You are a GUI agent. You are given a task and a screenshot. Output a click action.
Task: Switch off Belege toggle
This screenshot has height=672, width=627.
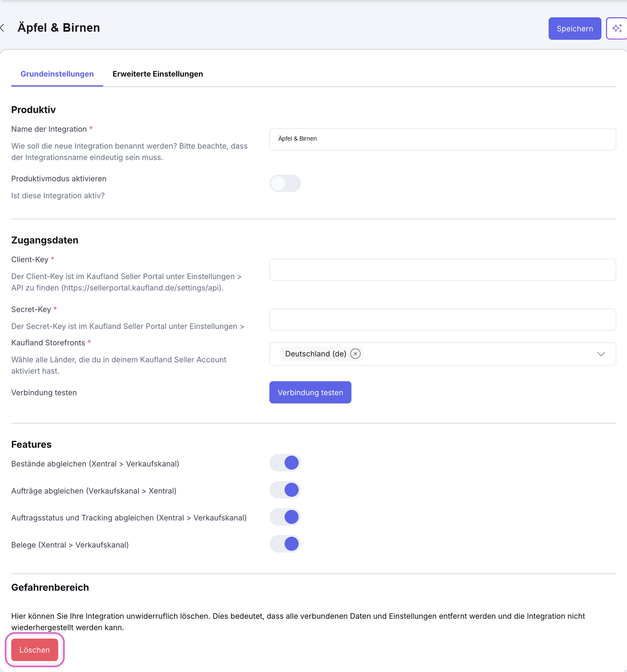[x=285, y=544]
